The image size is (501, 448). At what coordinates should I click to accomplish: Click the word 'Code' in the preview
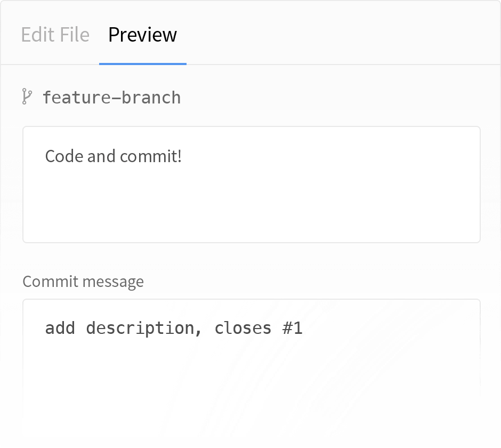tap(64, 156)
